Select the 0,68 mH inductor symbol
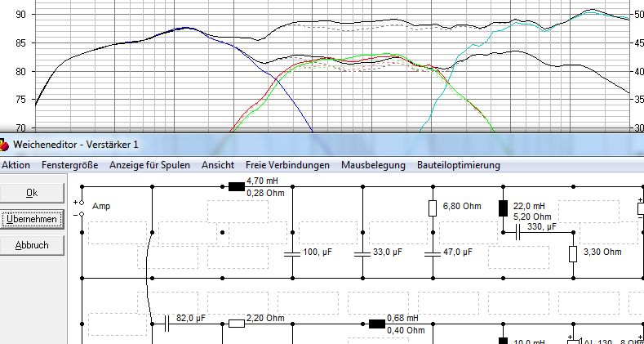The image size is (644, 344). click(377, 324)
